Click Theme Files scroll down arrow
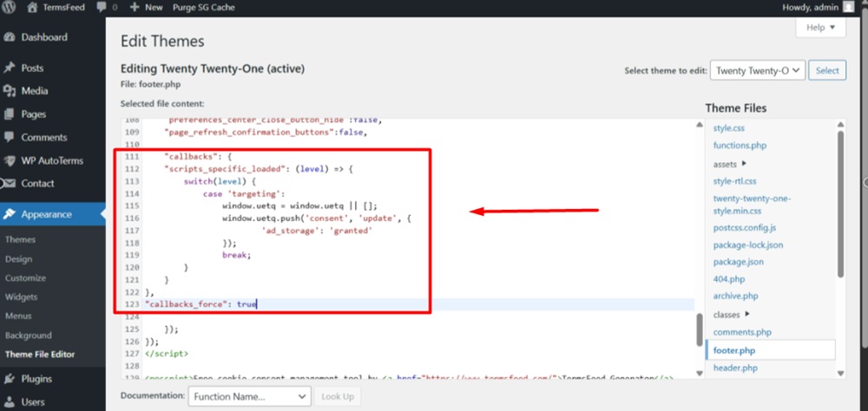The image size is (868, 411). (841, 374)
